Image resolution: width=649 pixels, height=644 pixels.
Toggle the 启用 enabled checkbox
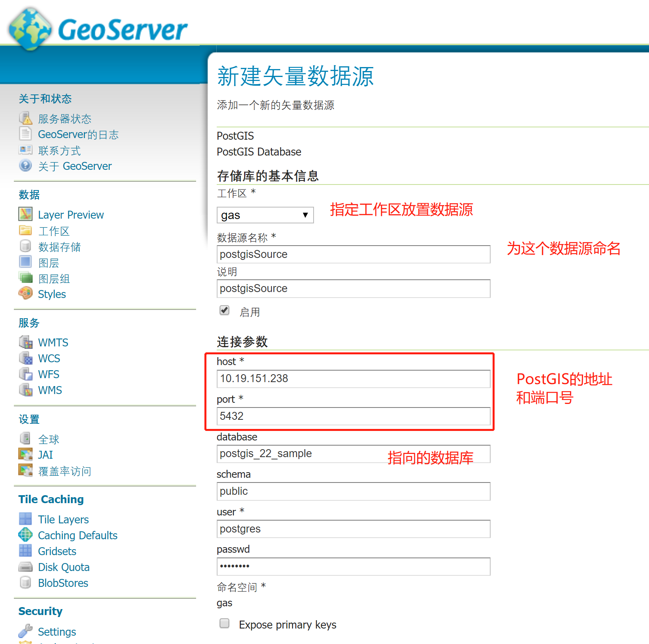click(x=225, y=310)
